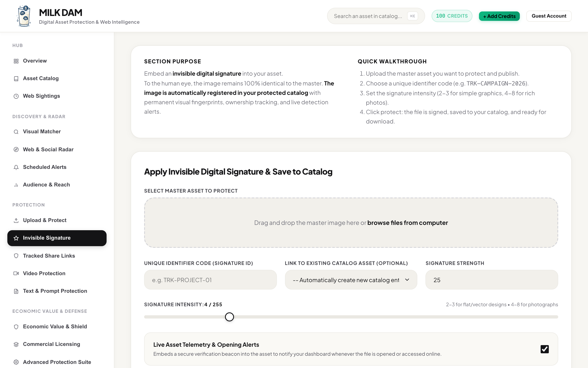The height and width of the screenshot is (368, 588).
Task: Click the Economic Value & Shield icon
Action: pos(16,327)
